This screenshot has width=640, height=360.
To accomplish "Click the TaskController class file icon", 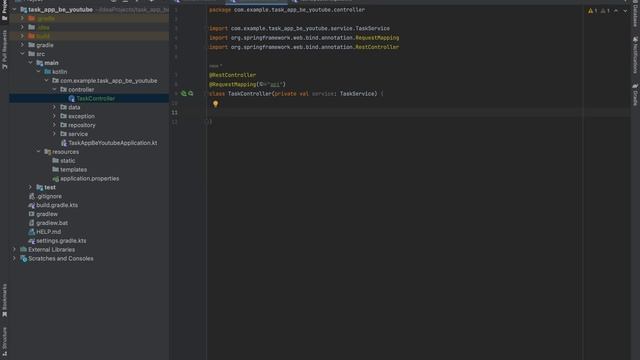I will point(71,98).
